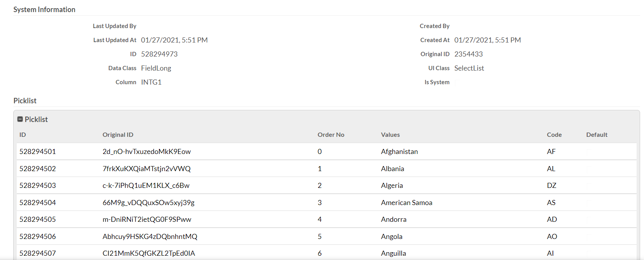The height and width of the screenshot is (260, 644).
Task: Click the Albania row value
Action: click(x=392, y=169)
